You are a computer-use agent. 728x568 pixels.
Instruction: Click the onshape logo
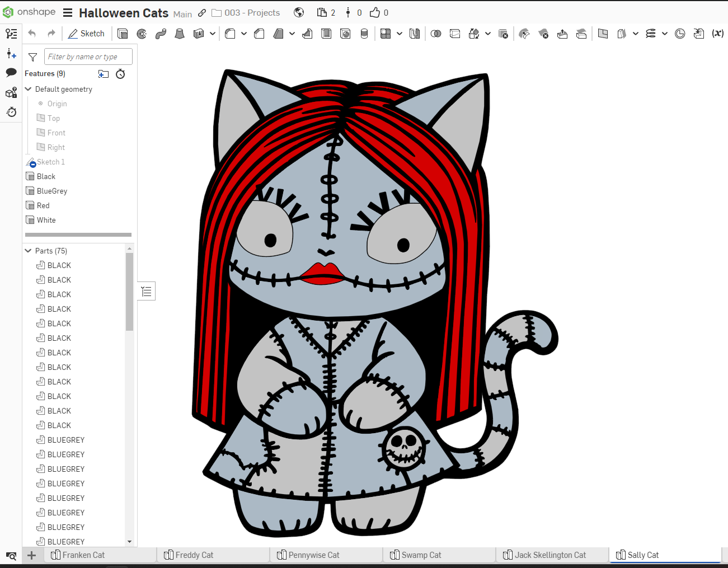pyautogui.click(x=29, y=12)
